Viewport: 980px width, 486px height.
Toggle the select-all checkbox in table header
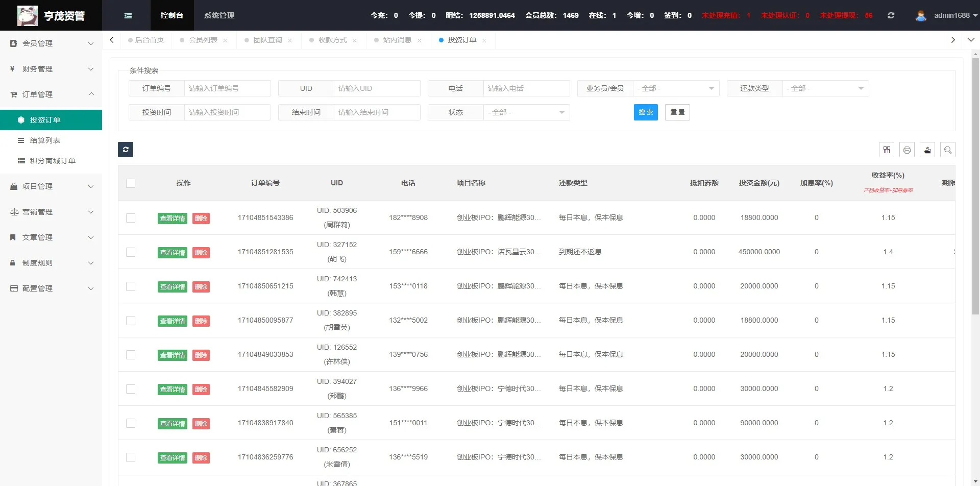pos(131,183)
